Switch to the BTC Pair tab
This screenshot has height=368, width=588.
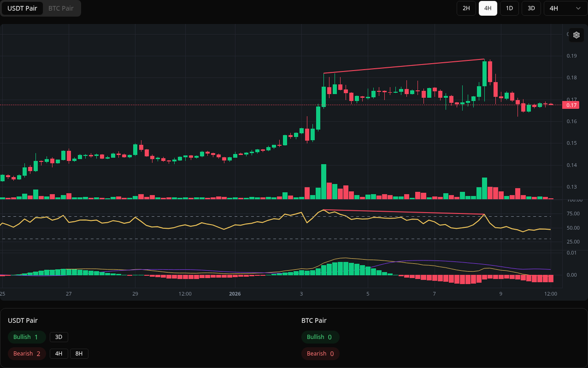[60, 8]
